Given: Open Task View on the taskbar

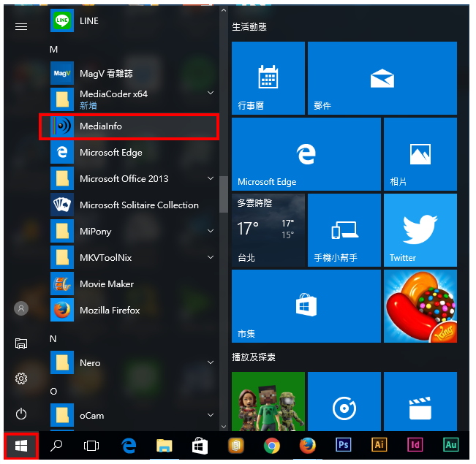Looking at the screenshot, I should coord(91,446).
